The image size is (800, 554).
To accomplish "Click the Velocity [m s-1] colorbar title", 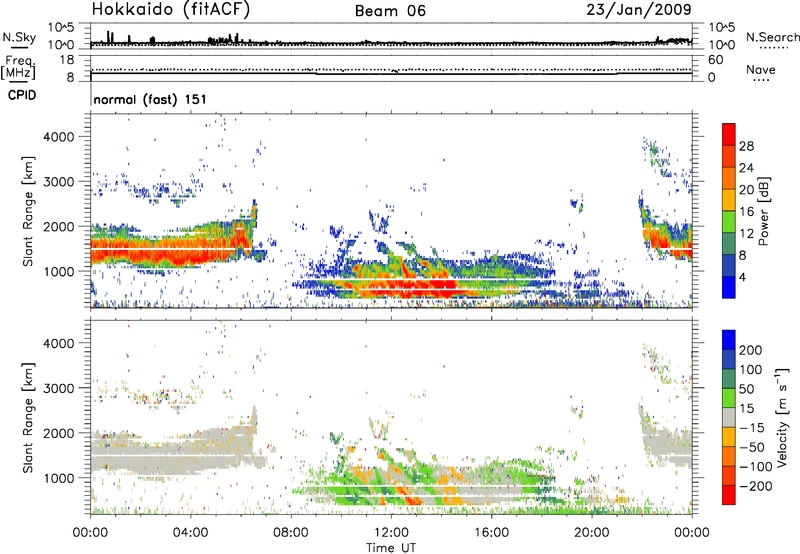I will (x=782, y=417).
